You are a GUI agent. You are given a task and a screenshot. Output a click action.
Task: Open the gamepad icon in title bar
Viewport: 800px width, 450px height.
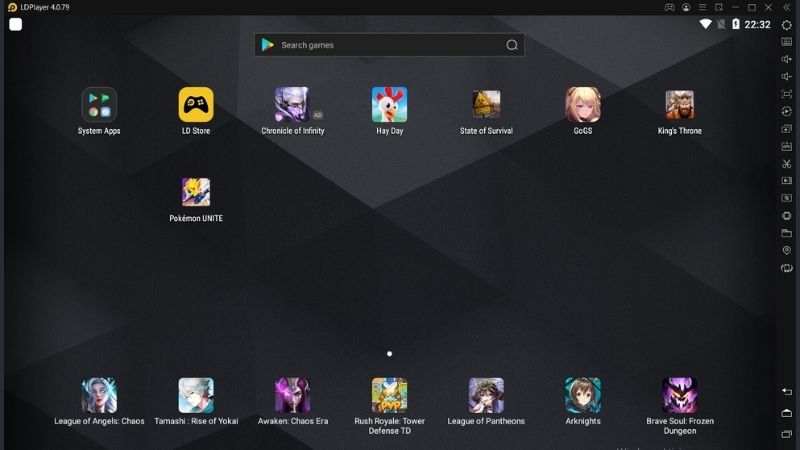tap(669, 7)
